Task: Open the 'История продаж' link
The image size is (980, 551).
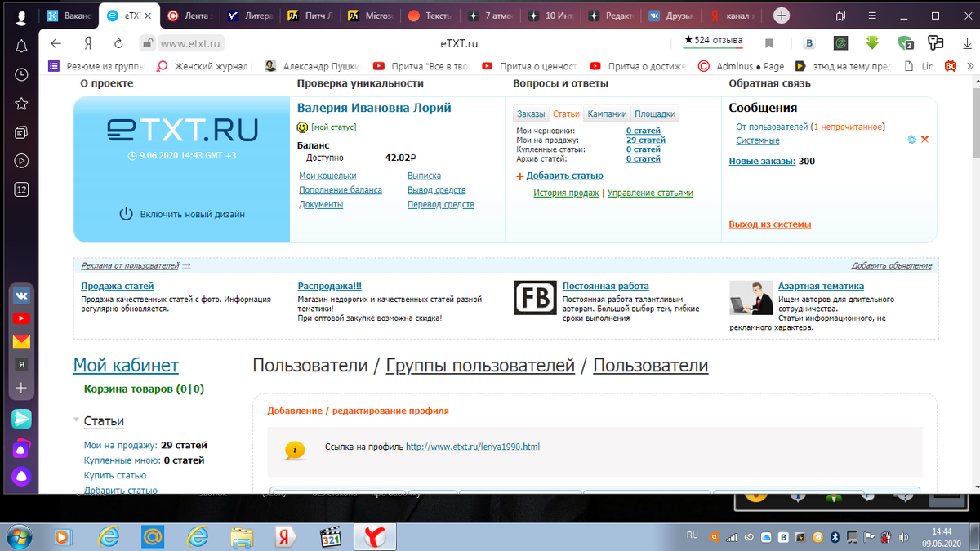Action: (x=567, y=193)
